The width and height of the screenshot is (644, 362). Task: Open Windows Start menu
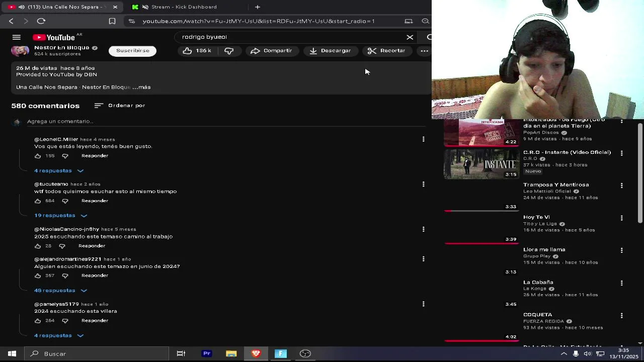(12, 354)
